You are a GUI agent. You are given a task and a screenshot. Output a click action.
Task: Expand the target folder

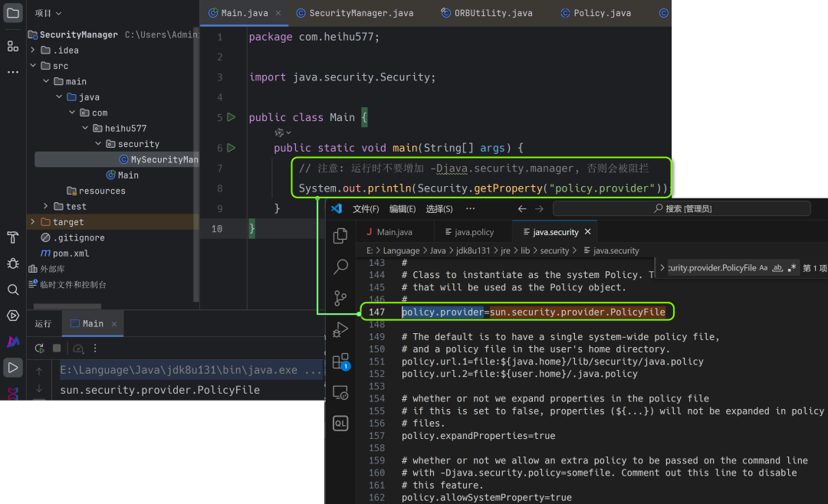[33, 221]
